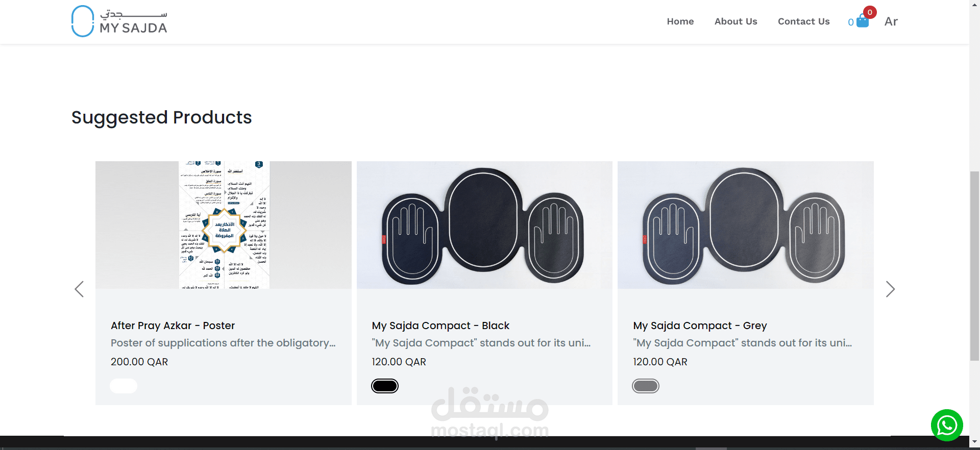The width and height of the screenshot is (980, 450).
Task: Click the red cart count badge
Action: click(x=870, y=12)
